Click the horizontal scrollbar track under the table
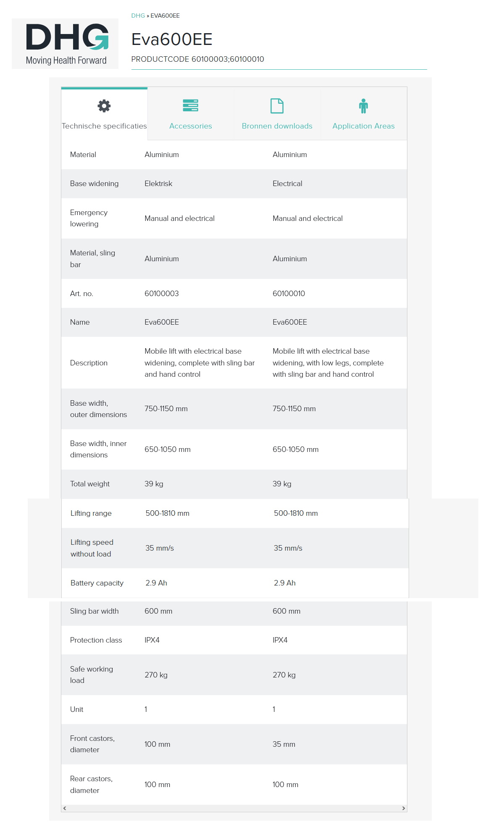 pyautogui.click(x=234, y=808)
